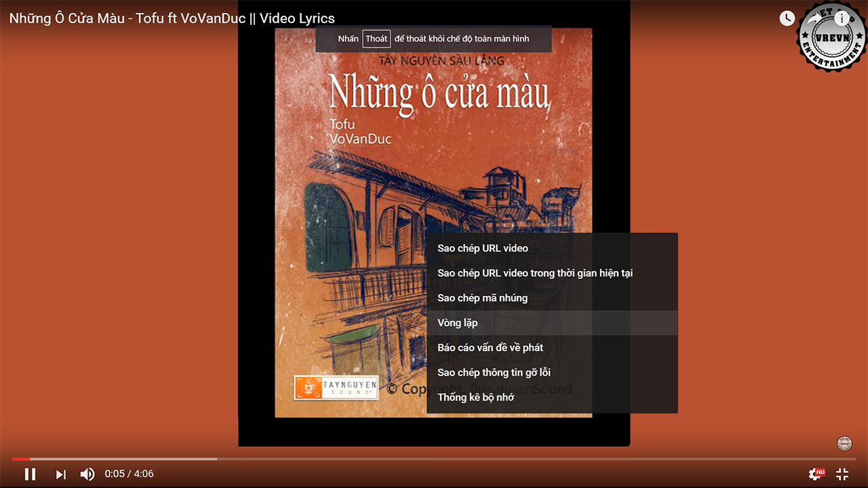The width and height of the screenshot is (868, 488).
Task: Open 'Thống kê bộ nhớ' stats
Action: tap(552, 397)
